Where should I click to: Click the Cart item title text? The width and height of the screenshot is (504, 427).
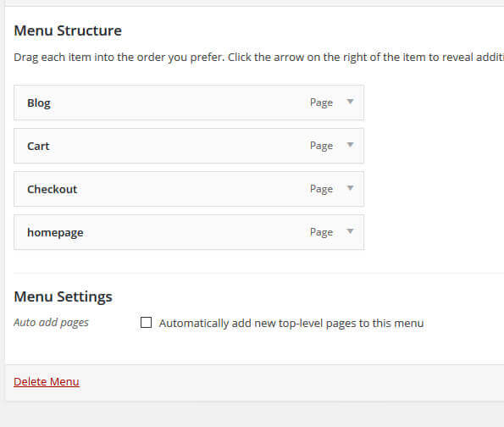[x=38, y=146]
